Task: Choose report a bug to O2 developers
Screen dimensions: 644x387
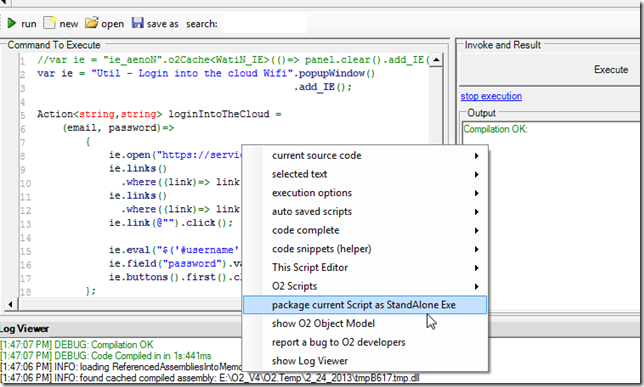Action: (x=365, y=342)
